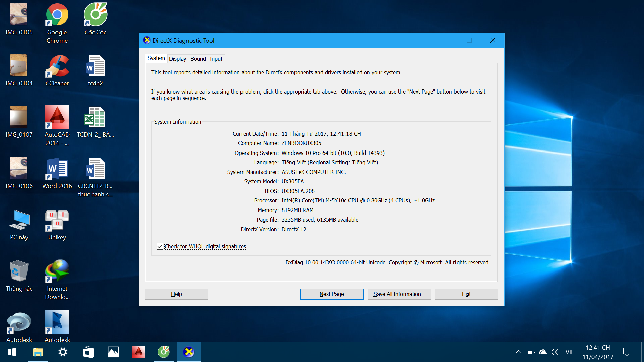Viewport: 644px width, 362px height.
Task: Open the CCleaner desktop shortcut
Action: click(57, 71)
